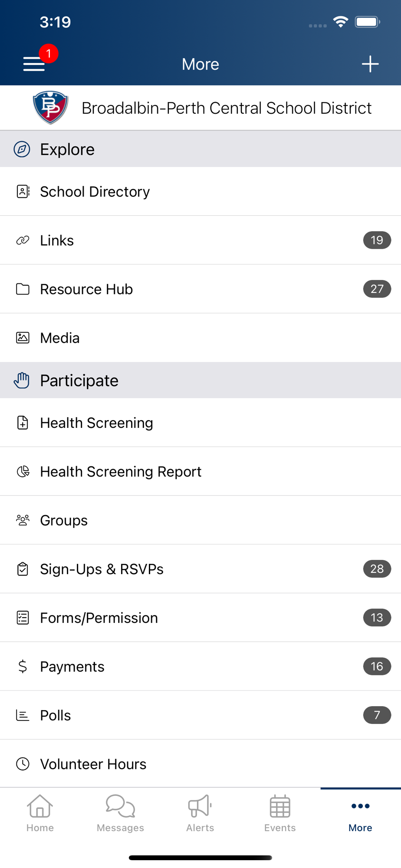401x868 pixels.
Task: Tap the Payments dollar icon
Action: click(23, 666)
